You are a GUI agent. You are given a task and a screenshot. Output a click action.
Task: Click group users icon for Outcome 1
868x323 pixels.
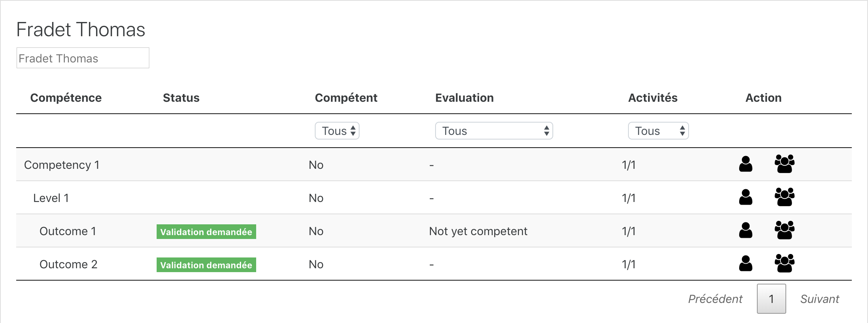pos(784,230)
